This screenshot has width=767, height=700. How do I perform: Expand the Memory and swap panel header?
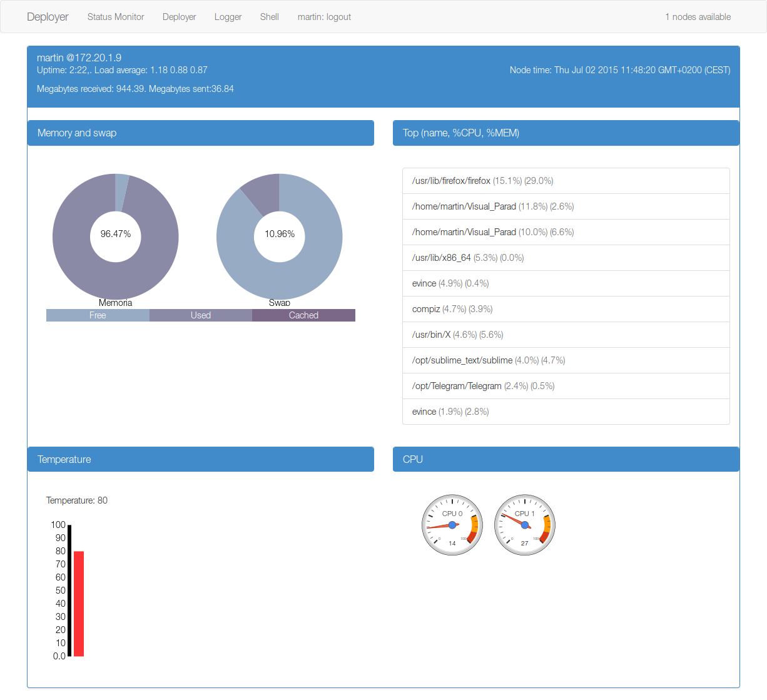pos(200,133)
